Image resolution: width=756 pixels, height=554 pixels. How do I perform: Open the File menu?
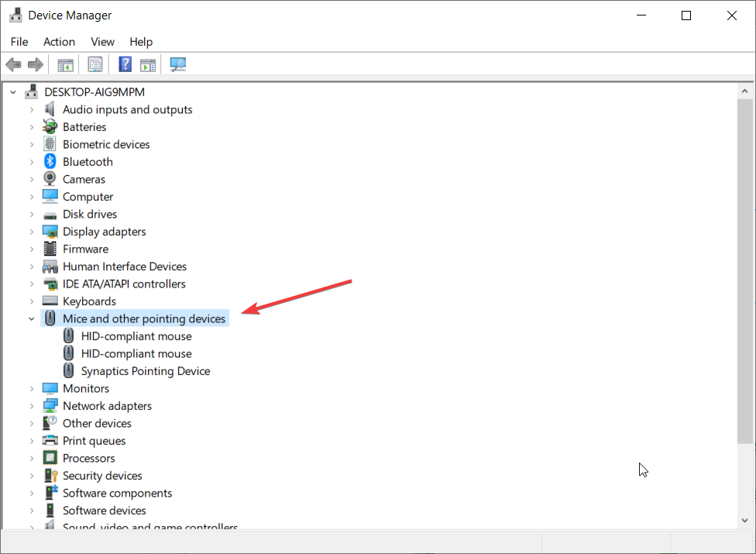pos(19,42)
